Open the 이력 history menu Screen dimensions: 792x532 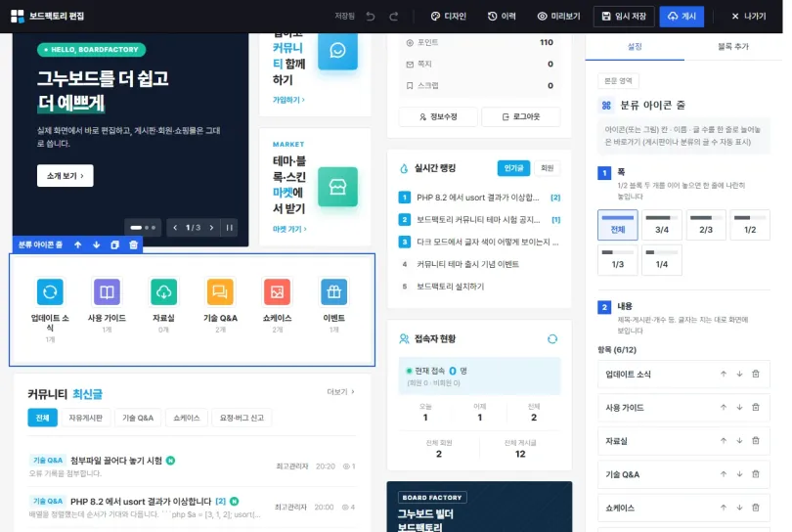(502, 17)
